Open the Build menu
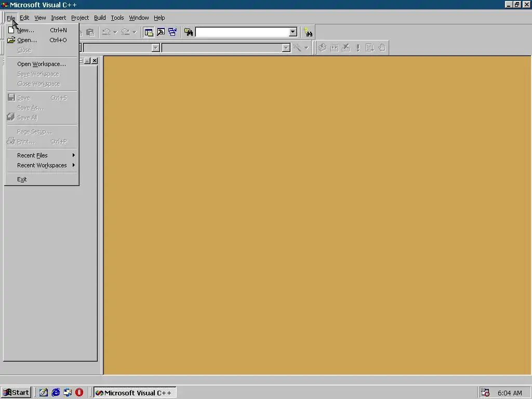 (x=100, y=18)
